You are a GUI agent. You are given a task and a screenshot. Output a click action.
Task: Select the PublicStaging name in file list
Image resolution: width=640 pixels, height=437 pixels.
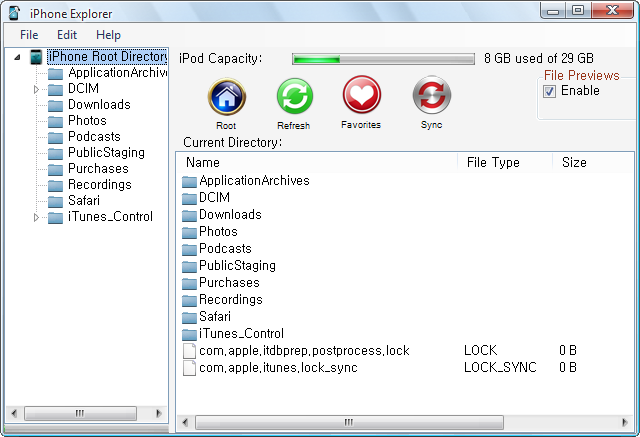click(237, 266)
